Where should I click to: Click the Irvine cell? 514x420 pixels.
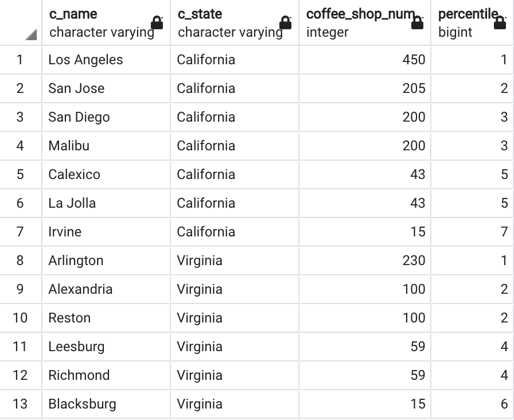(x=106, y=232)
